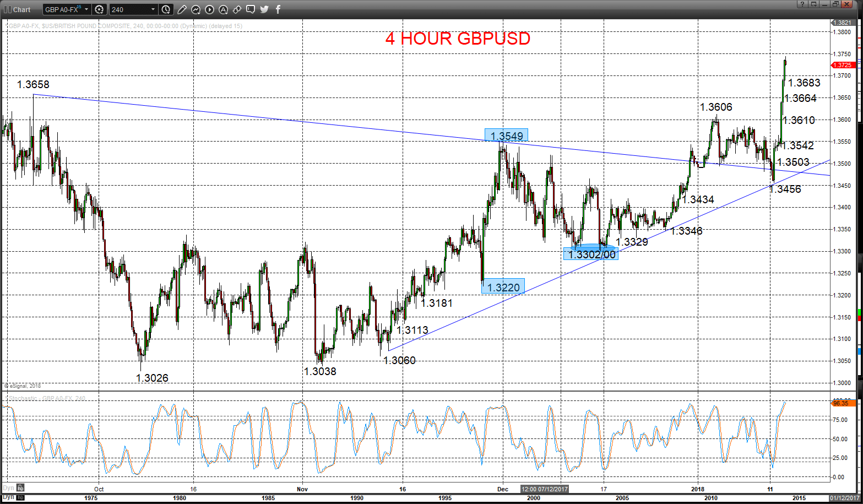Click the 1.3821 top price scale marker
Image resolution: width=863 pixels, height=504 pixels.
(x=842, y=23)
